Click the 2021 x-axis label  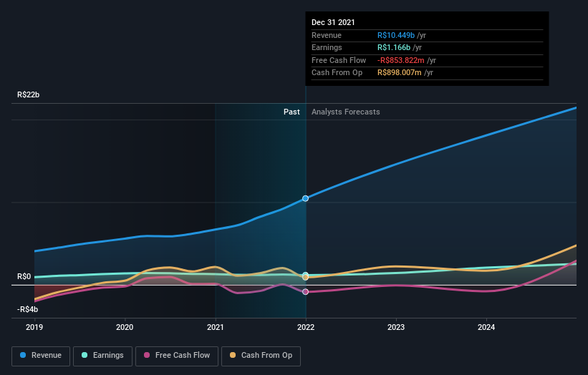coord(216,328)
